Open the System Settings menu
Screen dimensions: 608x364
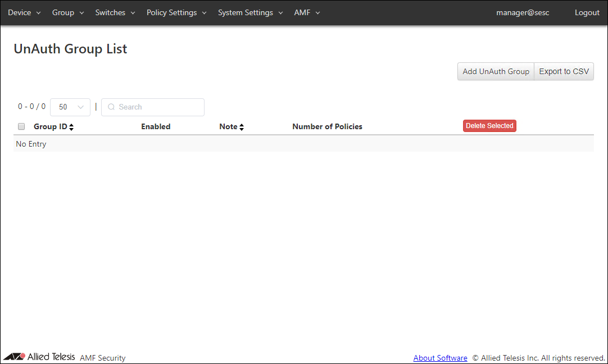[x=250, y=12]
